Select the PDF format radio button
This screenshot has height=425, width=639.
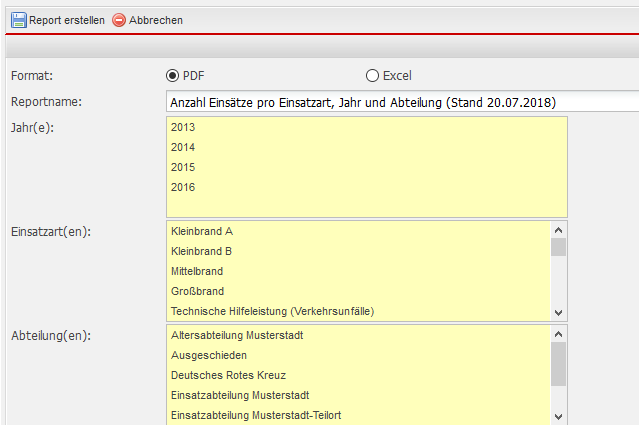pos(172,75)
